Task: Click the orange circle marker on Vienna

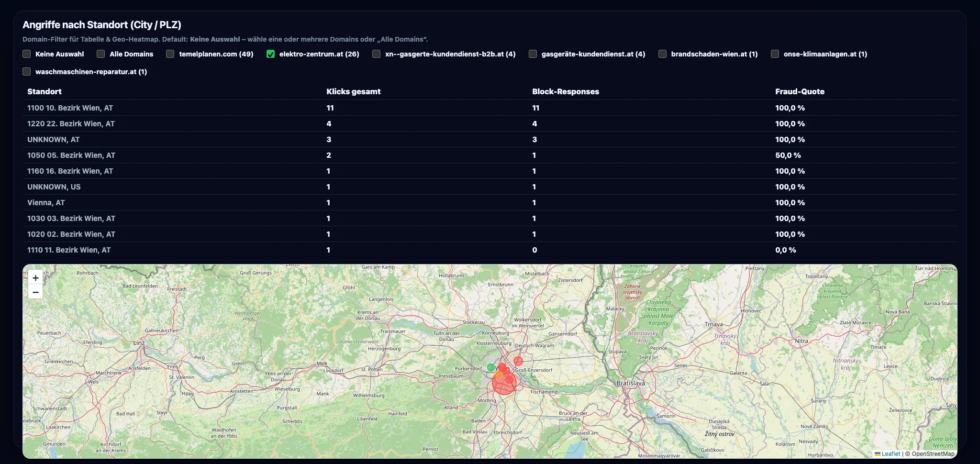Action: pos(499,375)
